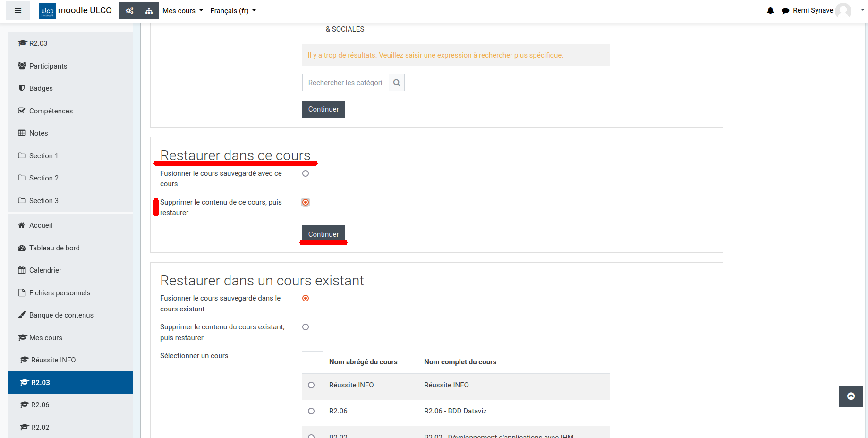Select 'Supprimer le contenu du cours existant' radio
This screenshot has width=868, height=438.
pos(306,327)
